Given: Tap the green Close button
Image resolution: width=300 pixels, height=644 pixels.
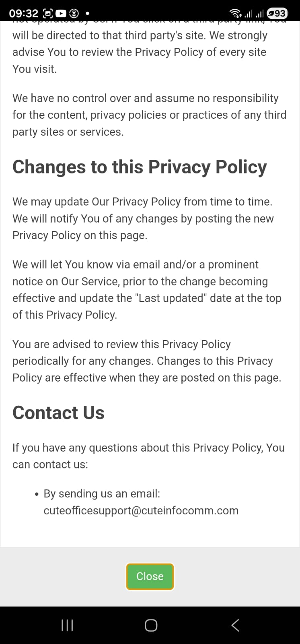Looking at the screenshot, I should pyautogui.click(x=150, y=576).
